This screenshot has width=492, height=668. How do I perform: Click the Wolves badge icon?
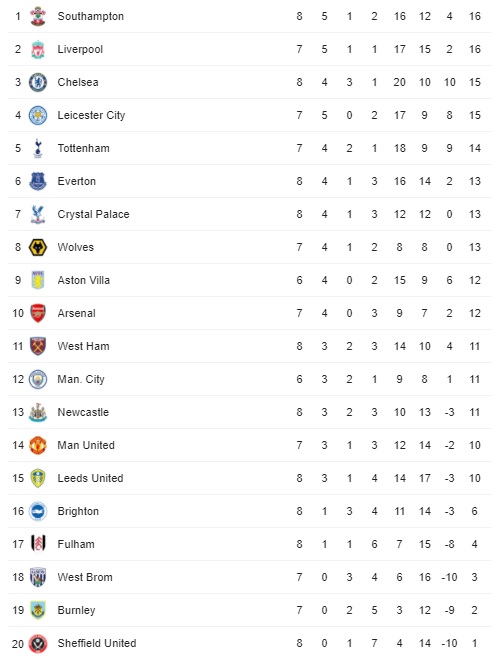coord(37,247)
